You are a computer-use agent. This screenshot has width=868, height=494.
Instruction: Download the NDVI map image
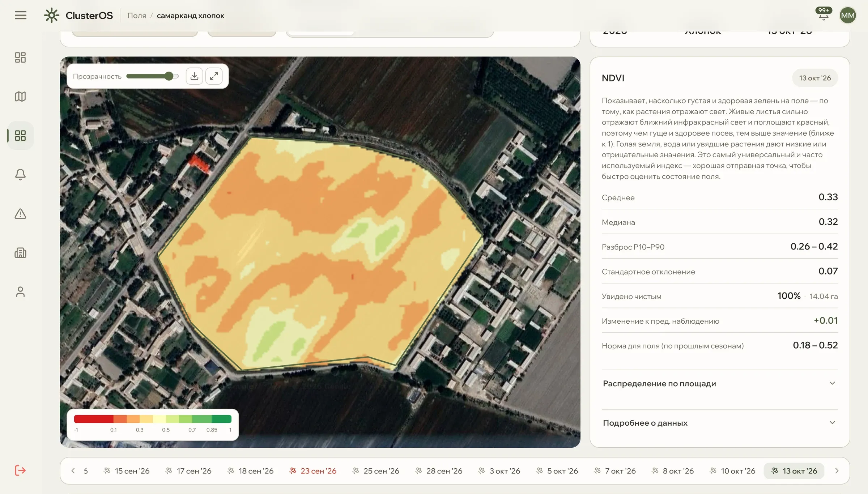click(x=194, y=76)
